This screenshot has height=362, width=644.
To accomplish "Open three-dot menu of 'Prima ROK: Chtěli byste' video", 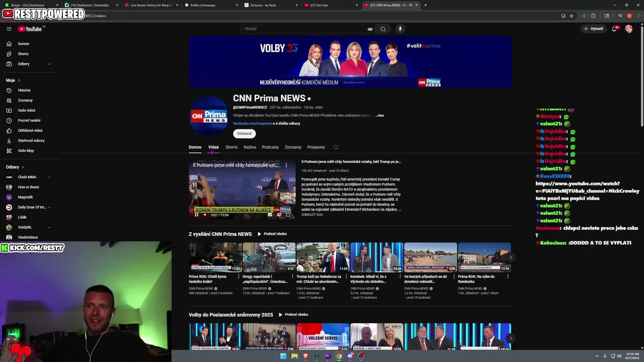I will click(238, 277).
